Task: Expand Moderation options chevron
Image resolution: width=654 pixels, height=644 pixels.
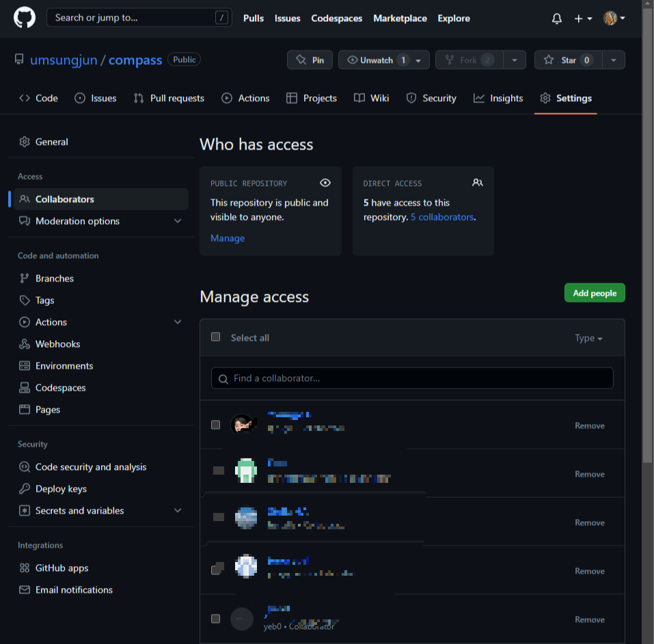Action: 178,221
